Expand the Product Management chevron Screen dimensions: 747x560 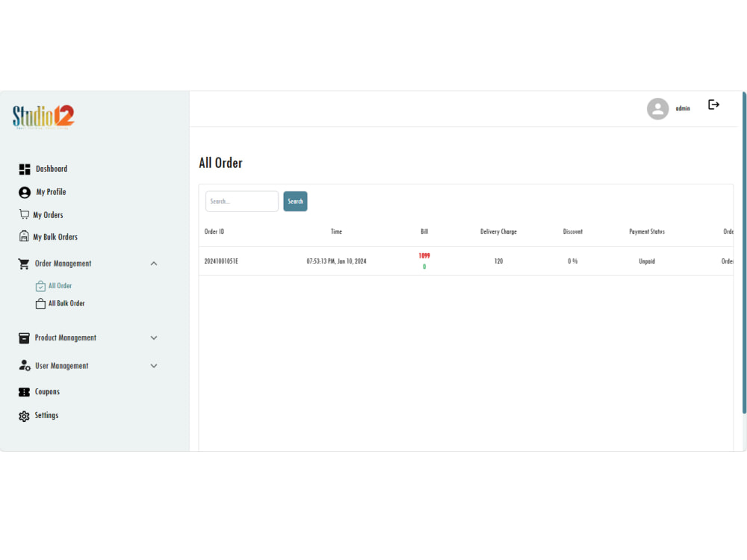click(x=153, y=337)
